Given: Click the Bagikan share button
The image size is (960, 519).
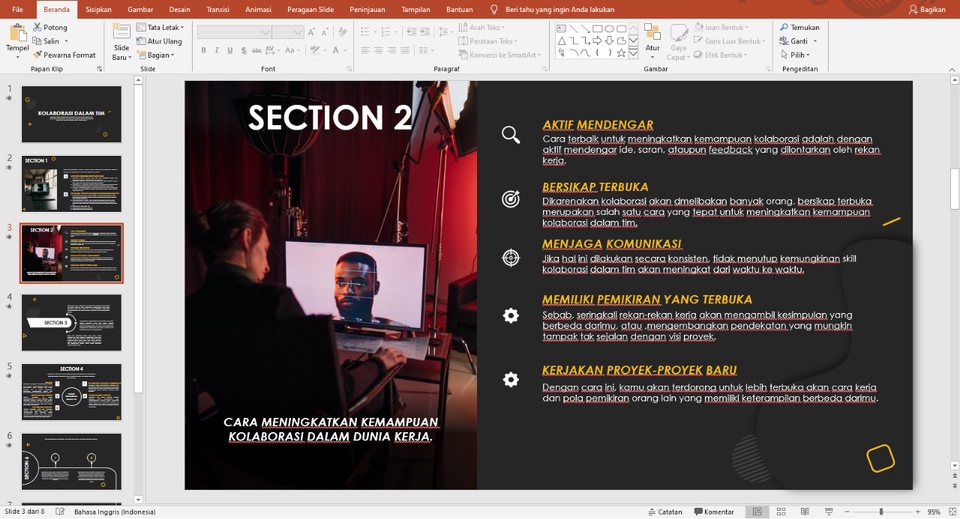Looking at the screenshot, I should [927, 9].
